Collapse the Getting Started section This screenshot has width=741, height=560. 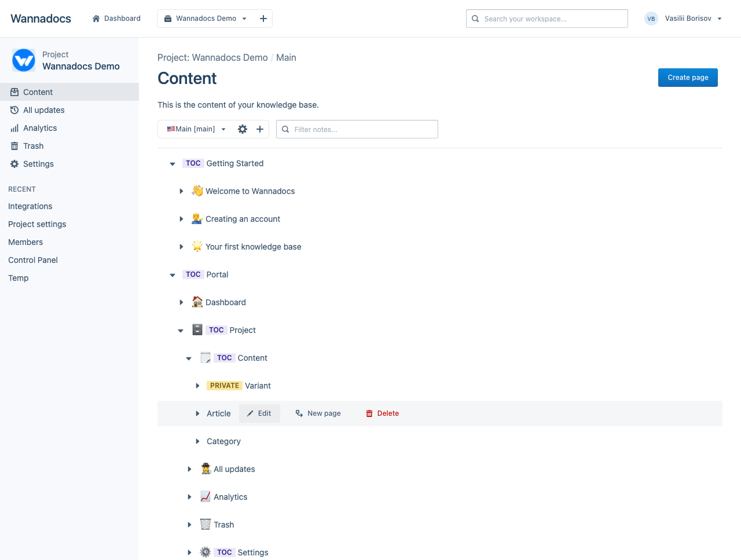[x=172, y=164]
